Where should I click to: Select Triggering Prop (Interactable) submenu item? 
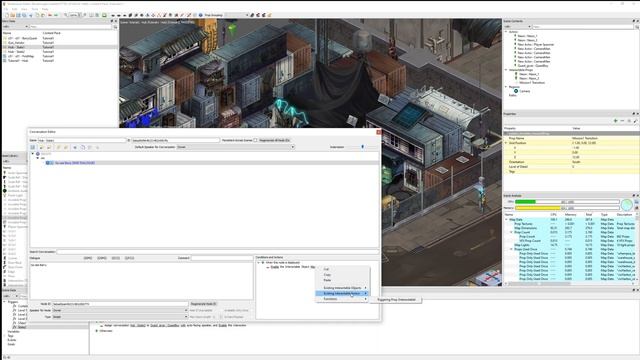pos(396,300)
